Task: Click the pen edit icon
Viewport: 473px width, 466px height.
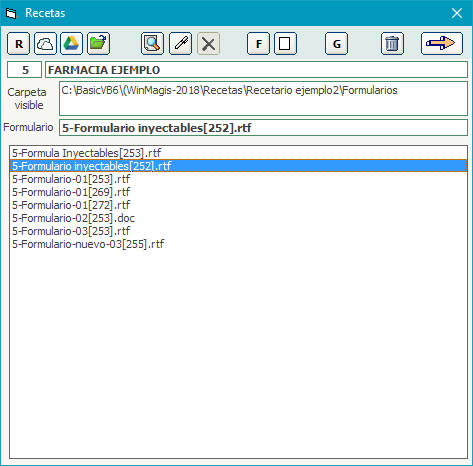Action: point(181,44)
